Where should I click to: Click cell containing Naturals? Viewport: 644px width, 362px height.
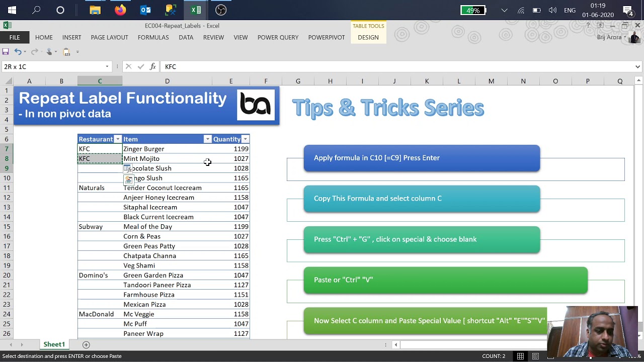(x=100, y=188)
